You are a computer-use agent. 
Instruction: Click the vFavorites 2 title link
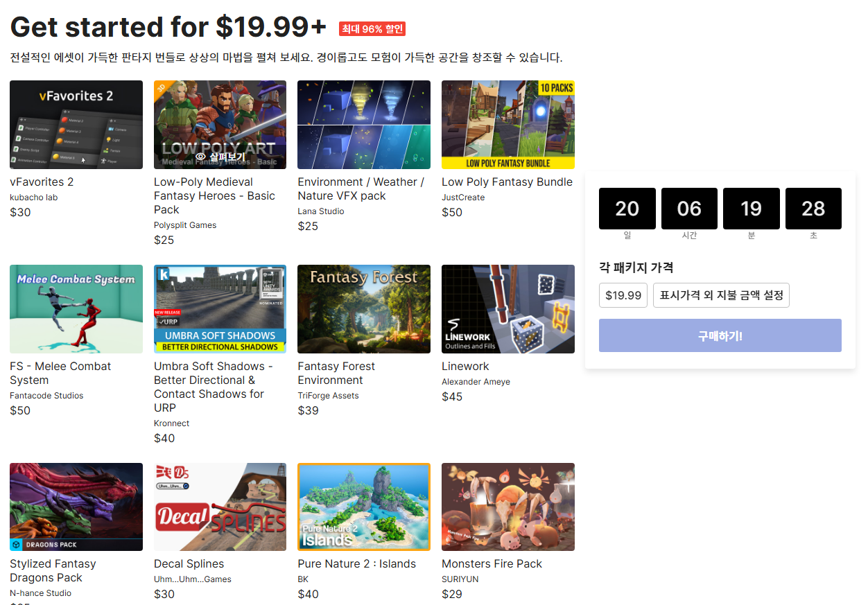42,182
